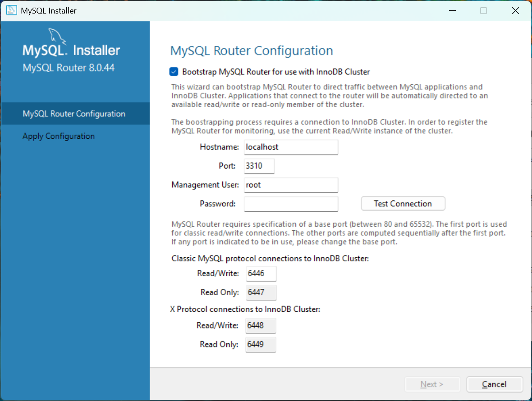Click the MySQL dolphin logo
Image resolution: width=532 pixels, height=401 pixels.
pos(57,36)
